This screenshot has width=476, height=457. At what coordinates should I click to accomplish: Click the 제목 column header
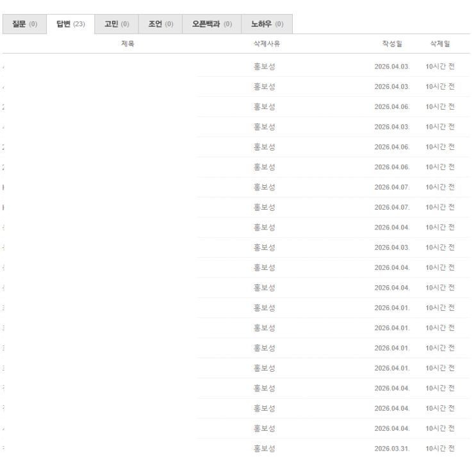coord(127,44)
